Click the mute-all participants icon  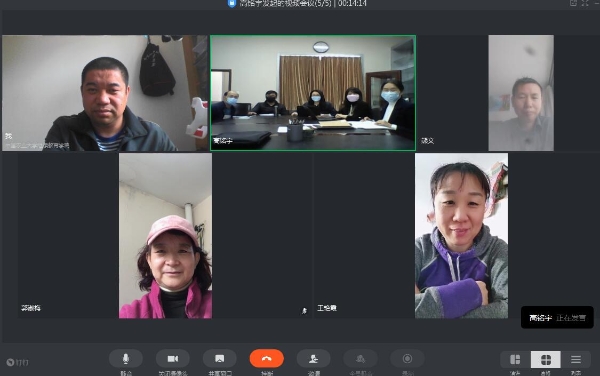(360, 359)
